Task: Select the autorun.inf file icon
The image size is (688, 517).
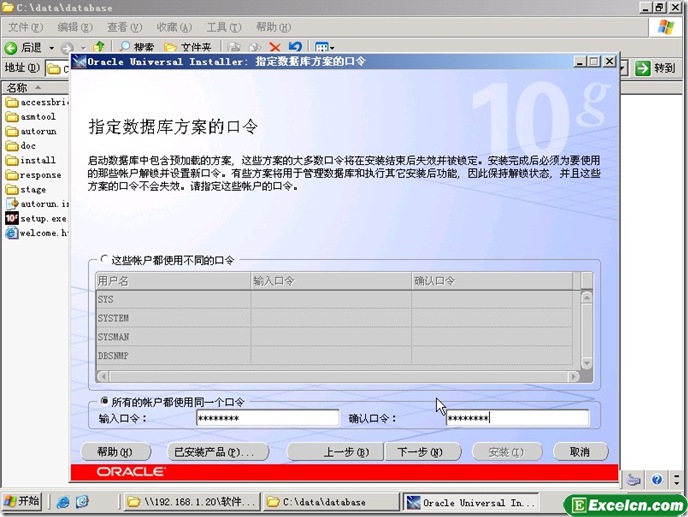Action: point(12,204)
